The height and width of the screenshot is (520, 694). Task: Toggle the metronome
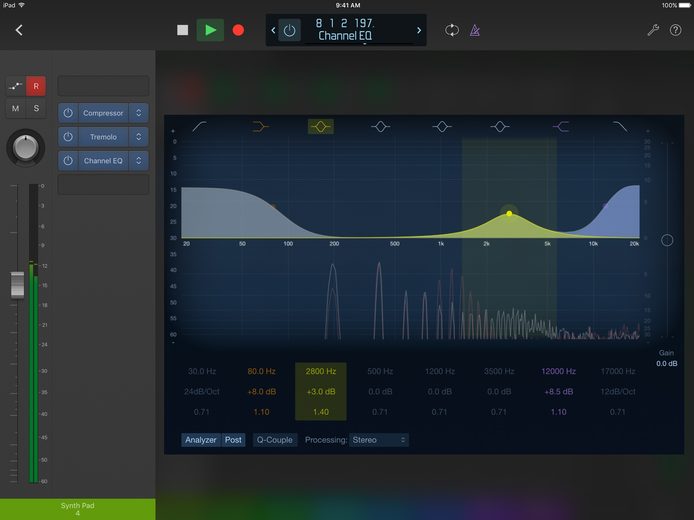point(474,30)
